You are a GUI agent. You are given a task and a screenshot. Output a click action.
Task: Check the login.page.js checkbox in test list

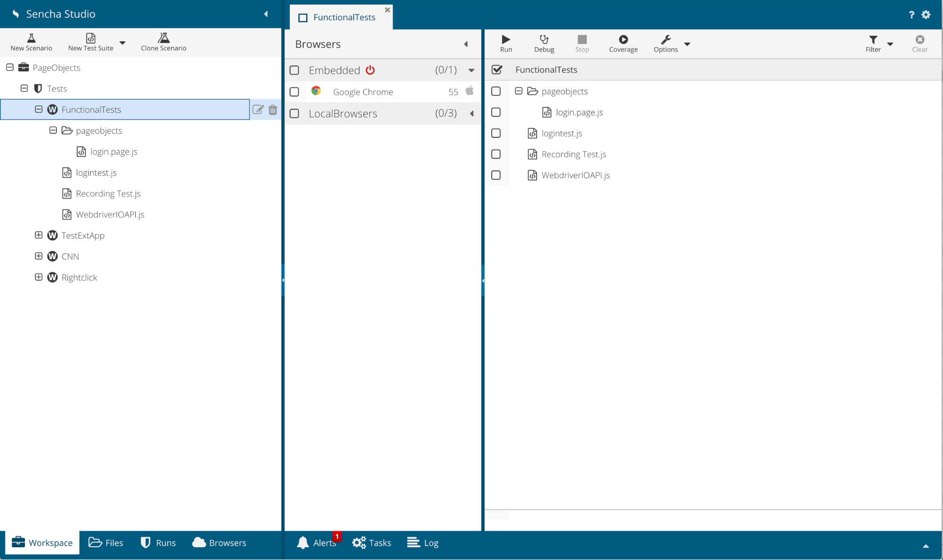tap(496, 112)
